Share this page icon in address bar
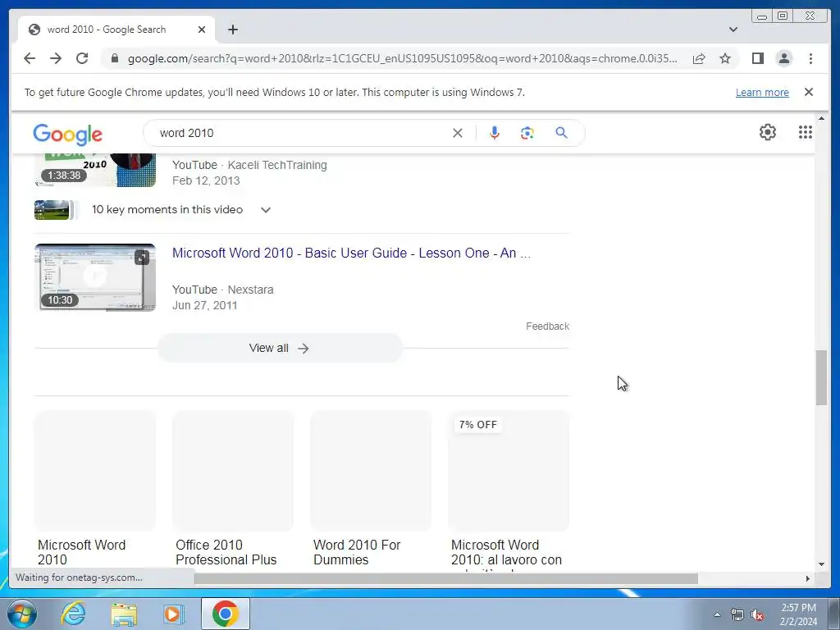Image resolution: width=840 pixels, height=630 pixels. click(699, 58)
